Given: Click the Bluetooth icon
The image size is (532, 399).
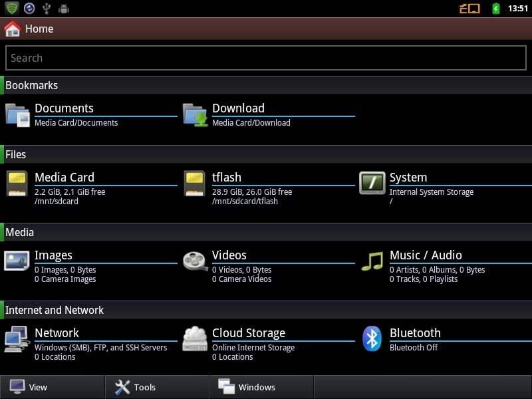Looking at the screenshot, I should (372, 338).
